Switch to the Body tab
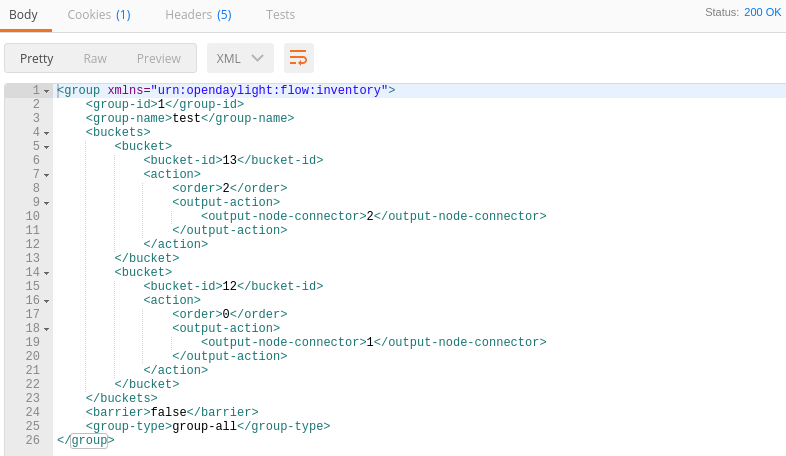The image size is (786, 456). [23, 15]
